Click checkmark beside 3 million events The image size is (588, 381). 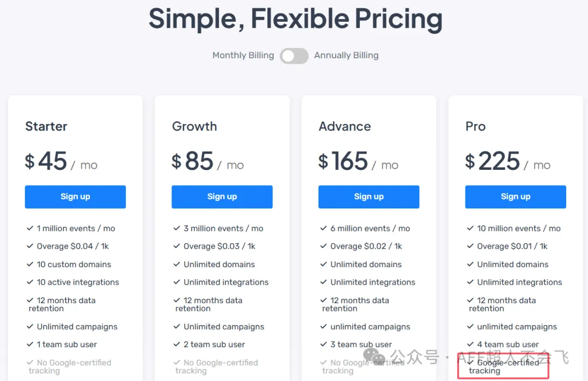coord(177,229)
